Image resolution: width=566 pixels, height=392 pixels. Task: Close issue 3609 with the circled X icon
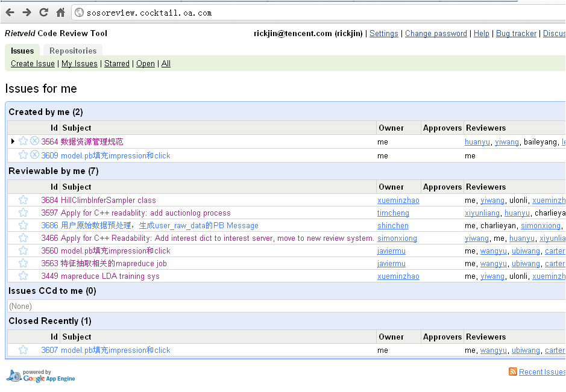coord(34,155)
